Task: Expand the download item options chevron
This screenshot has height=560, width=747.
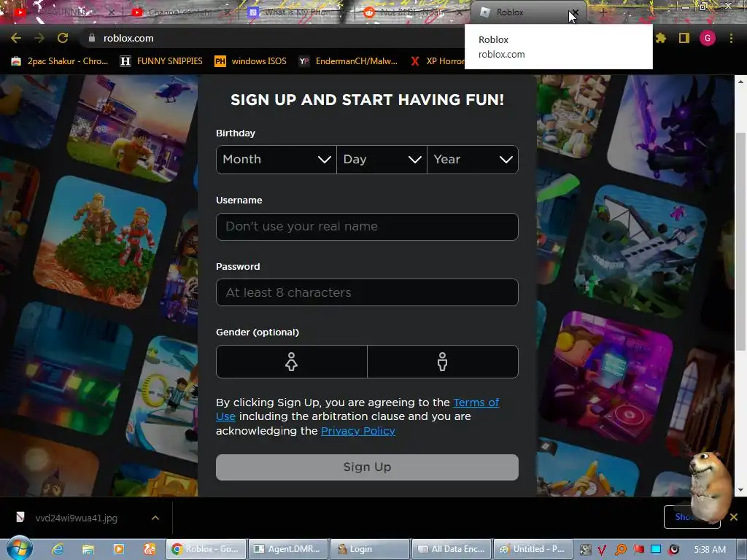Action: [155, 518]
